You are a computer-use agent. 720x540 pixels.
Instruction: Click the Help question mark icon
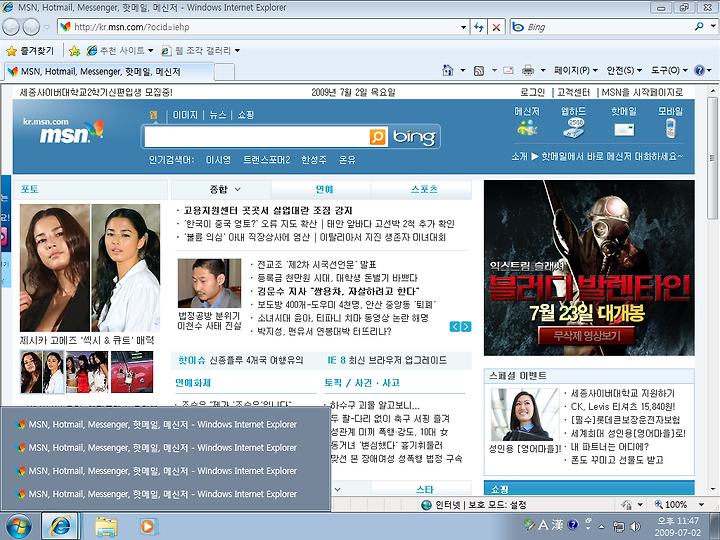[699, 70]
